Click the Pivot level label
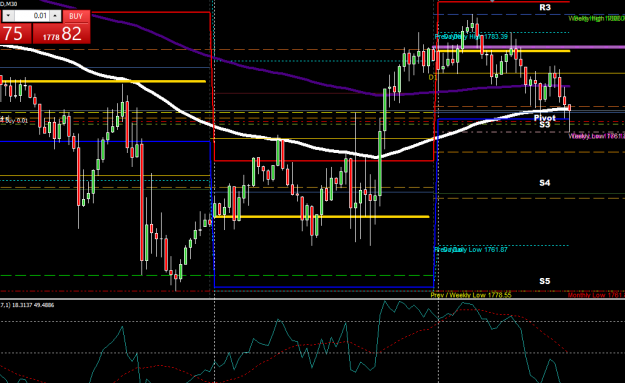 click(544, 118)
